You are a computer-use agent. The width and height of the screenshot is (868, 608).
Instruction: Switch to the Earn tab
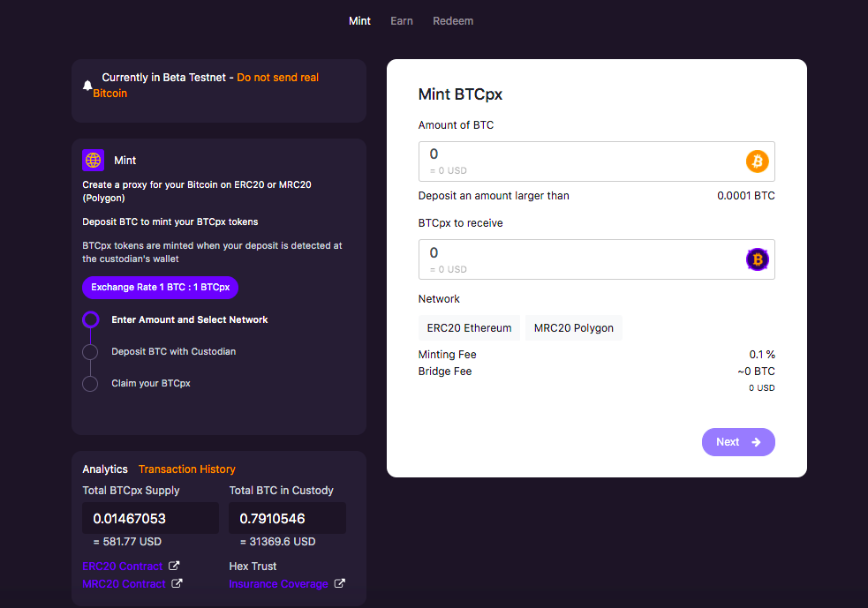pyautogui.click(x=402, y=21)
